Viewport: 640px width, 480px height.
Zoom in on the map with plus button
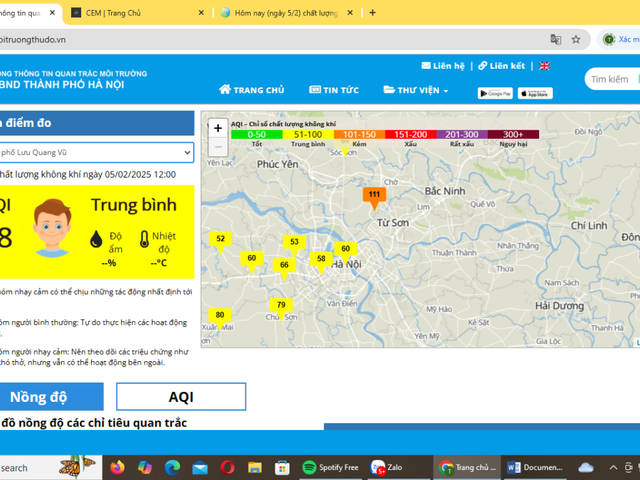click(218, 128)
